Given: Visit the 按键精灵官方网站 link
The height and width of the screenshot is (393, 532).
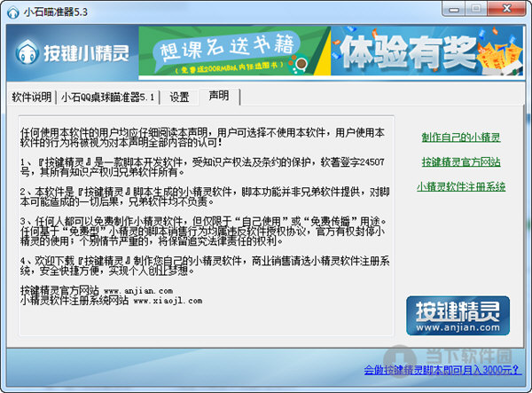Looking at the screenshot, I should [461, 161].
